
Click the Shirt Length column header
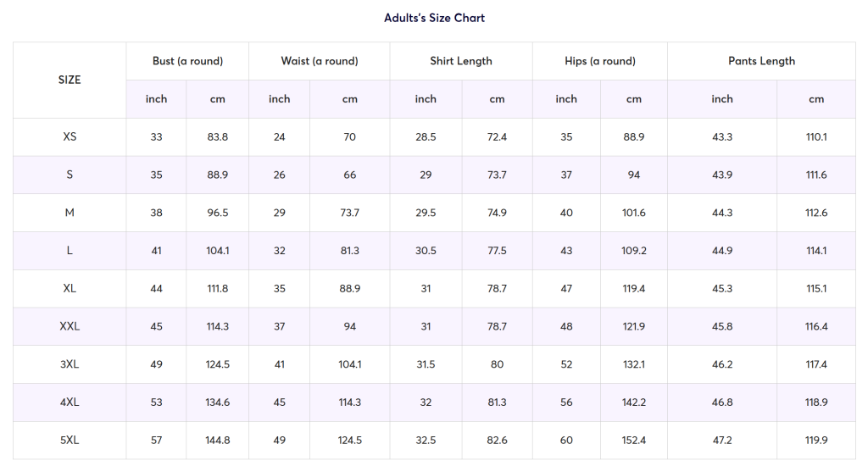tap(461, 61)
